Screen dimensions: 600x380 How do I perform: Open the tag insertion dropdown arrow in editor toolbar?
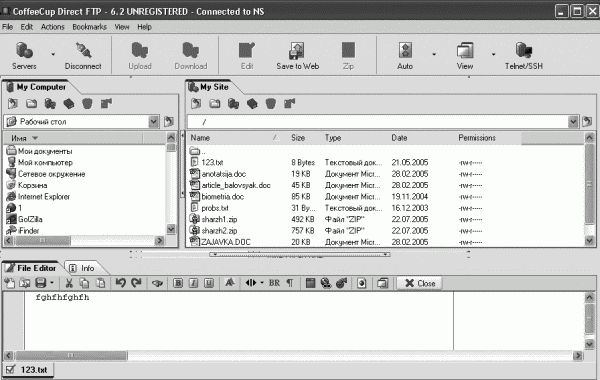262,283
